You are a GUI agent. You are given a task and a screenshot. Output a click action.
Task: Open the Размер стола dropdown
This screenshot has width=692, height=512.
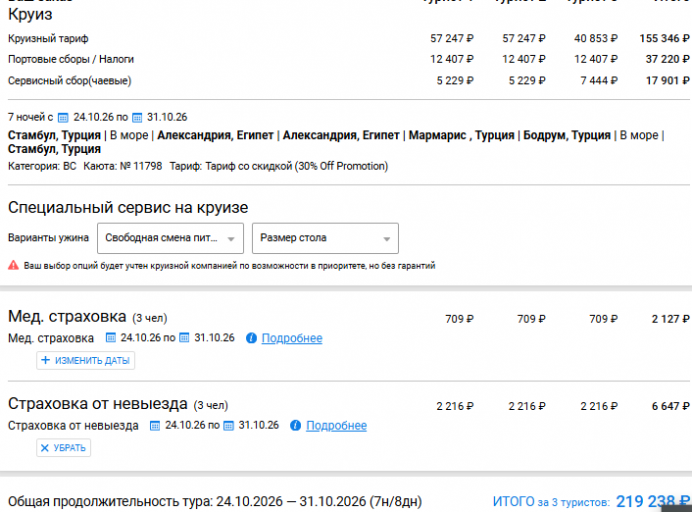tap(325, 238)
